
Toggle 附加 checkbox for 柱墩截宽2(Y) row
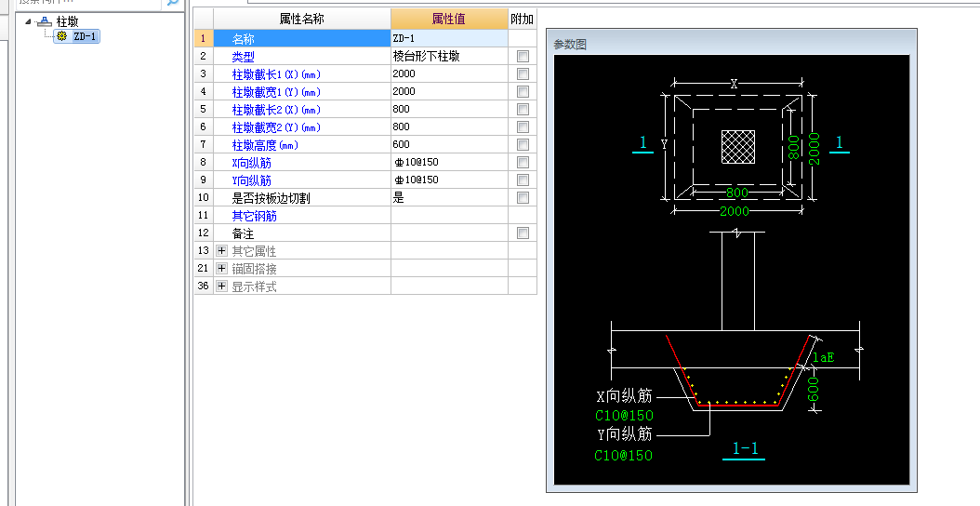[523, 127]
